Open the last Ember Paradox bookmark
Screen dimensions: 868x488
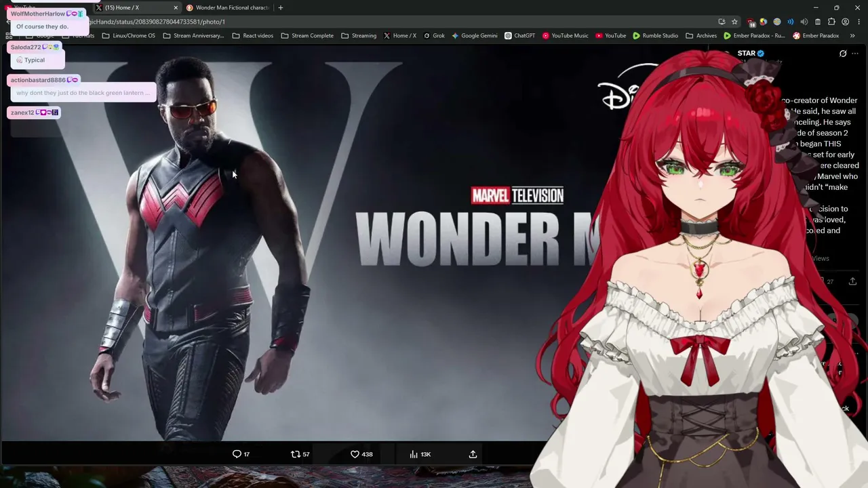tap(816, 36)
